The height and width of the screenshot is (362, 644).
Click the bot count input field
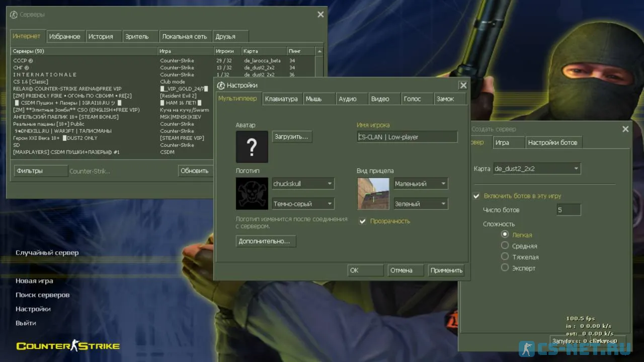(x=569, y=210)
